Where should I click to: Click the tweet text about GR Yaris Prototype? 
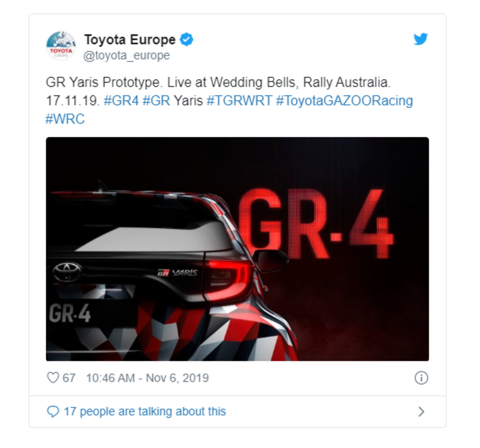point(229,100)
